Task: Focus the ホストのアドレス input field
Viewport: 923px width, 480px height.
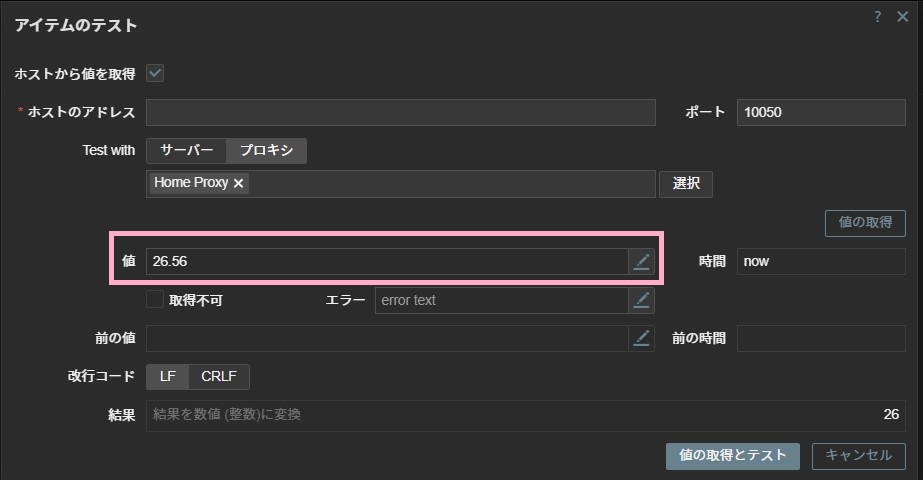Action: click(x=400, y=112)
